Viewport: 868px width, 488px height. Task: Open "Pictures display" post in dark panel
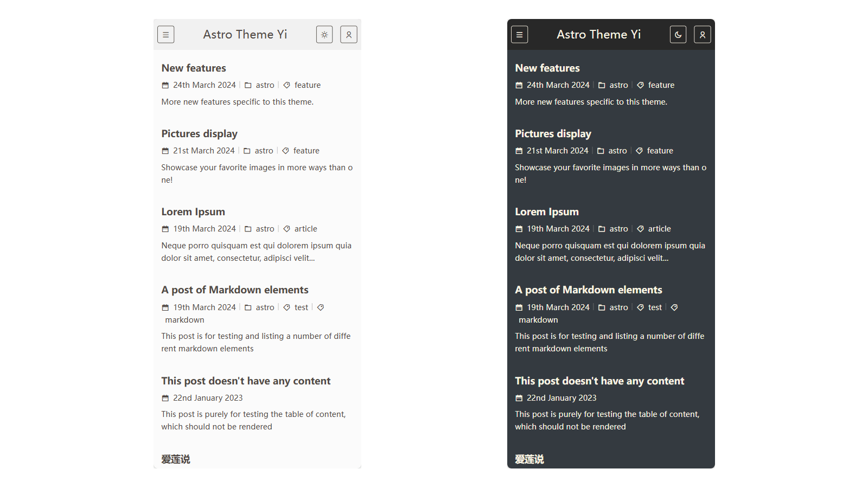pos(553,134)
